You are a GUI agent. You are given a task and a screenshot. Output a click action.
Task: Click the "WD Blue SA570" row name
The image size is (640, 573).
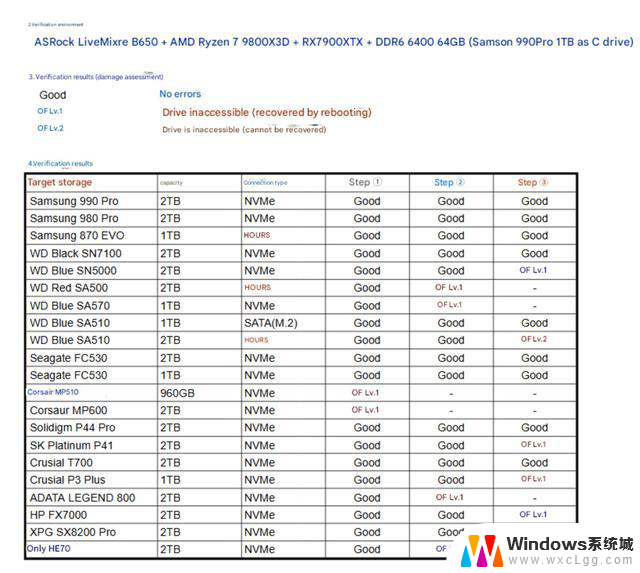click(x=70, y=306)
